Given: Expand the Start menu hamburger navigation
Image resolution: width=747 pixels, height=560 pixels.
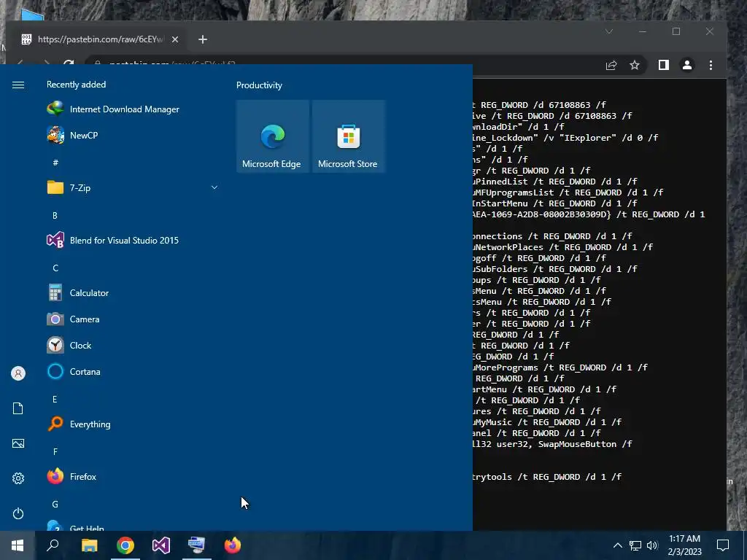Looking at the screenshot, I should pos(18,85).
